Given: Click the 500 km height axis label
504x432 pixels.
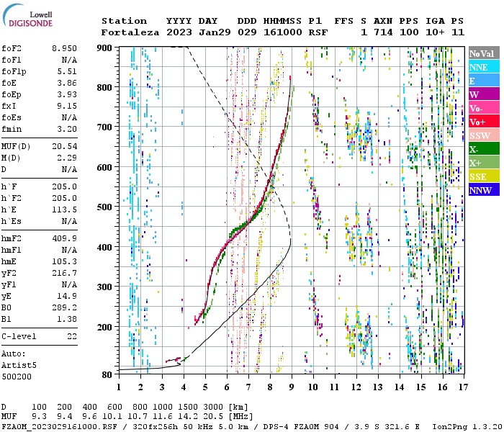Looking at the screenshot, I should coord(104,207).
